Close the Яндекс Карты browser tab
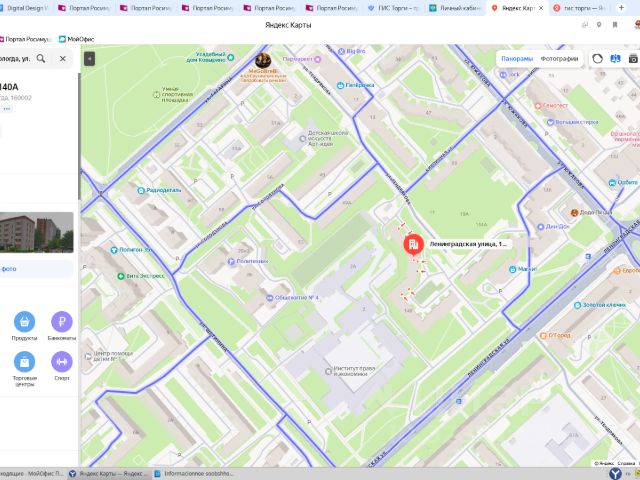640x480 pixels. coord(541,8)
